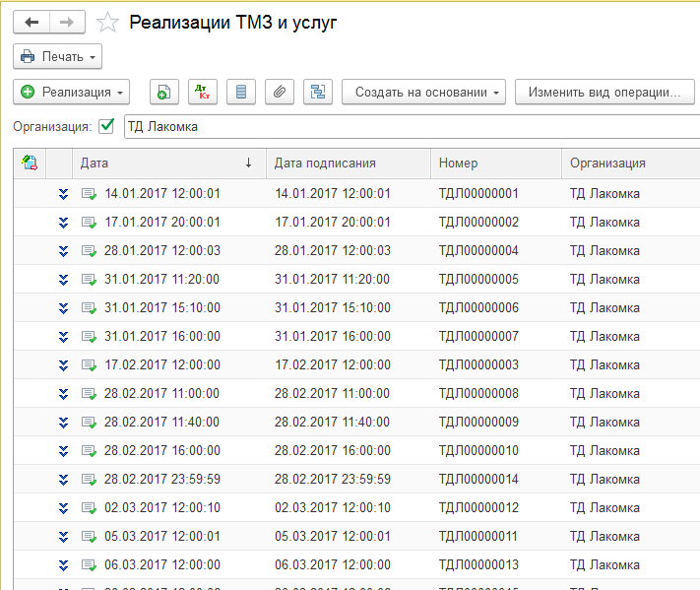Click the forward navigation arrow

point(67,23)
